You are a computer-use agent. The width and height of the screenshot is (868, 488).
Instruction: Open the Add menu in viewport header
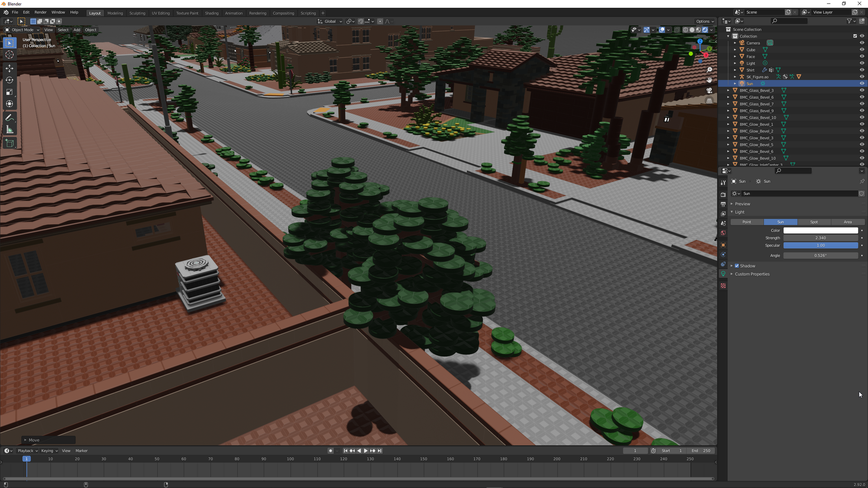(x=77, y=30)
